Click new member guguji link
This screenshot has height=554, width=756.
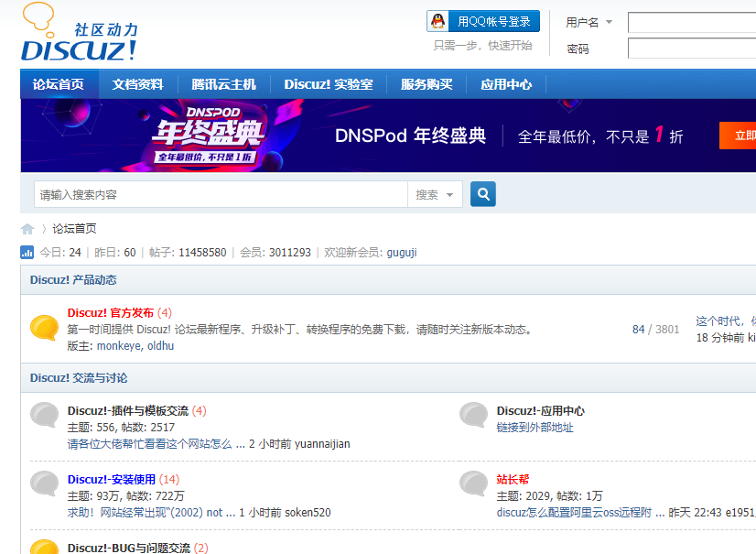pyautogui.click(x=401, y=253)
